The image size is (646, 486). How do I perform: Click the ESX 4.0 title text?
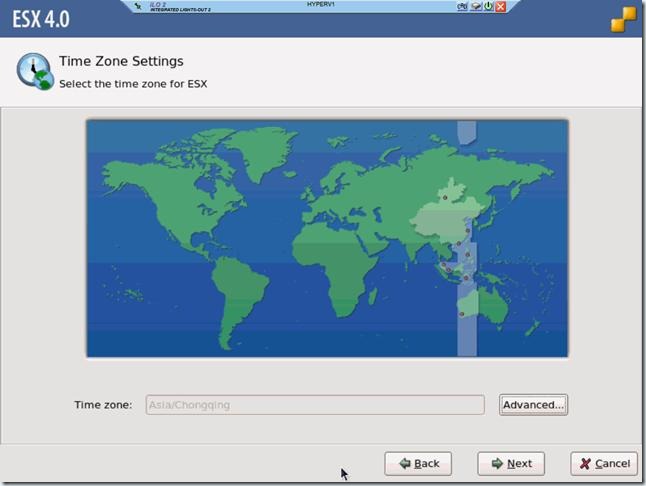click(x=41, y=19)
